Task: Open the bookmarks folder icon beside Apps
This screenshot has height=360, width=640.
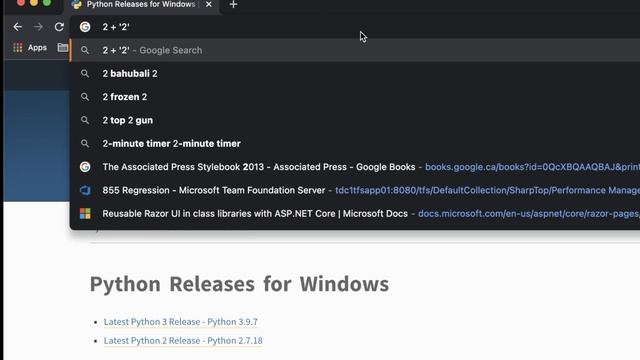Action: (63, 48)
